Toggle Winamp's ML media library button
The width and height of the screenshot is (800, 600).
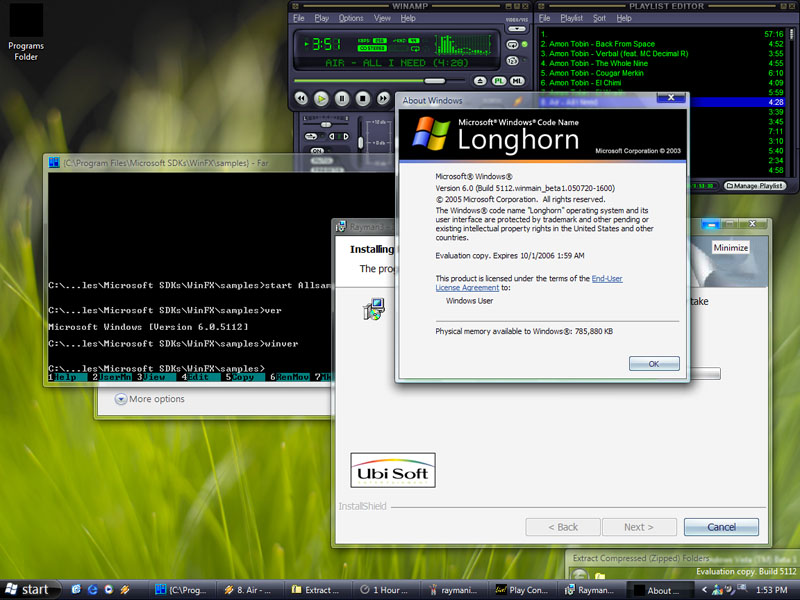pyautogui.click(x=517, y=81)
